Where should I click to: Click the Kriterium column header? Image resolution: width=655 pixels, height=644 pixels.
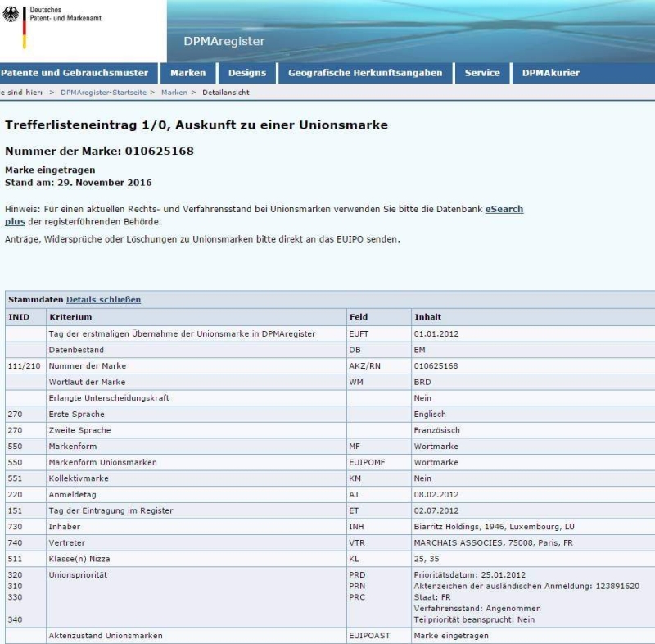click(x=70, y=316)
